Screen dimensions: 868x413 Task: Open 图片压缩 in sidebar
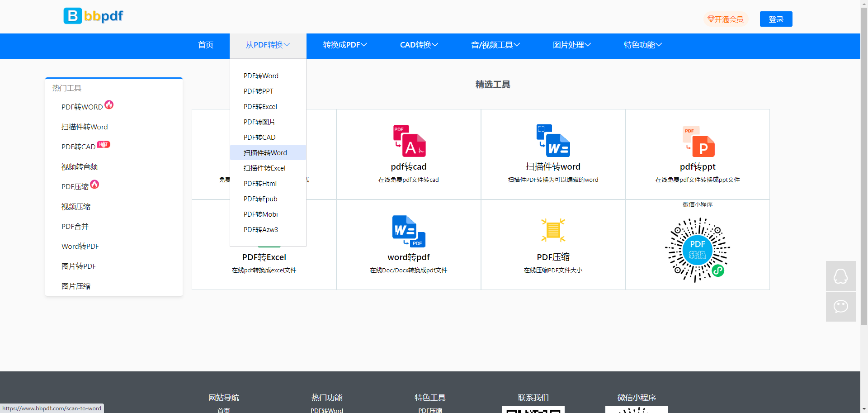pos(76,286)
